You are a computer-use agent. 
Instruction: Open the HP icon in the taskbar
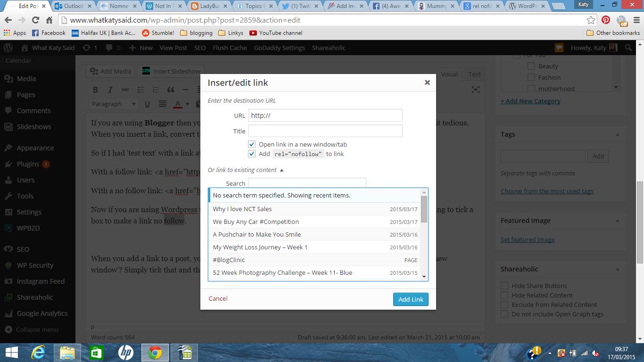pyautogui.click(x=125, y=353)
